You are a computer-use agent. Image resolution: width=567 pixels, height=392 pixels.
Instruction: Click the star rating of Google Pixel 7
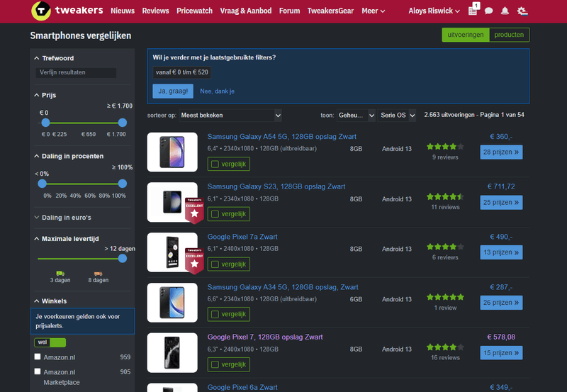point(445,347)
